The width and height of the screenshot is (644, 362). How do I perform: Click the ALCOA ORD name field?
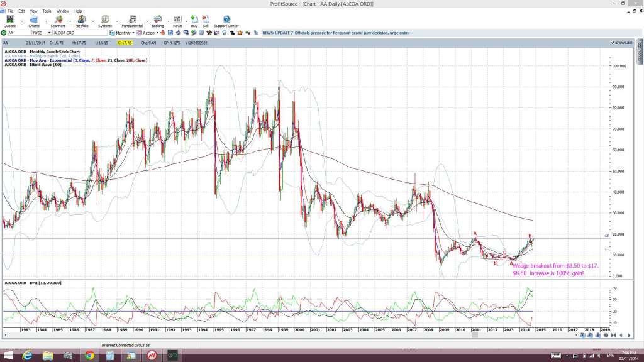[x=80, y=33]
